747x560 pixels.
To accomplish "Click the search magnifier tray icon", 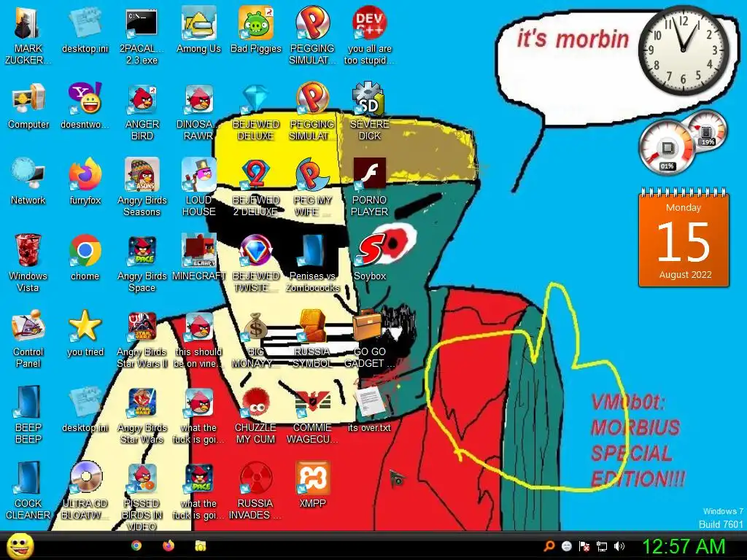I will (549, 545).
